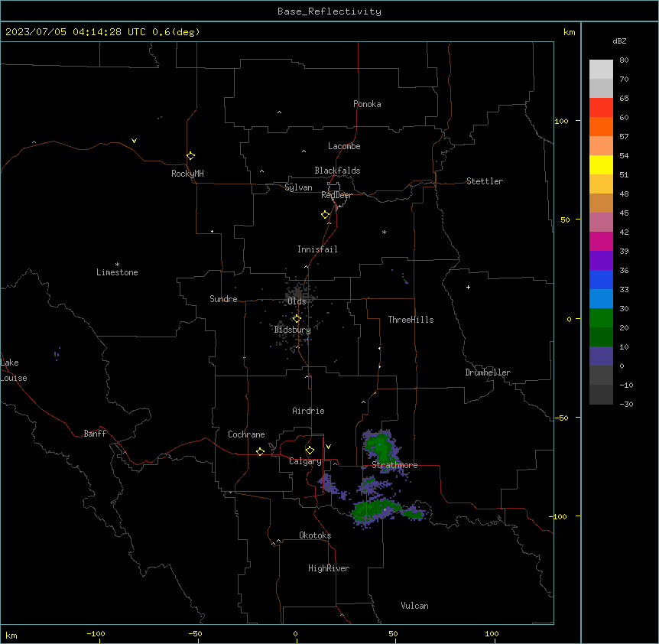Screen dimensions: 659x644
Task: Click the Lake Louise label
Action: (14, 370)
